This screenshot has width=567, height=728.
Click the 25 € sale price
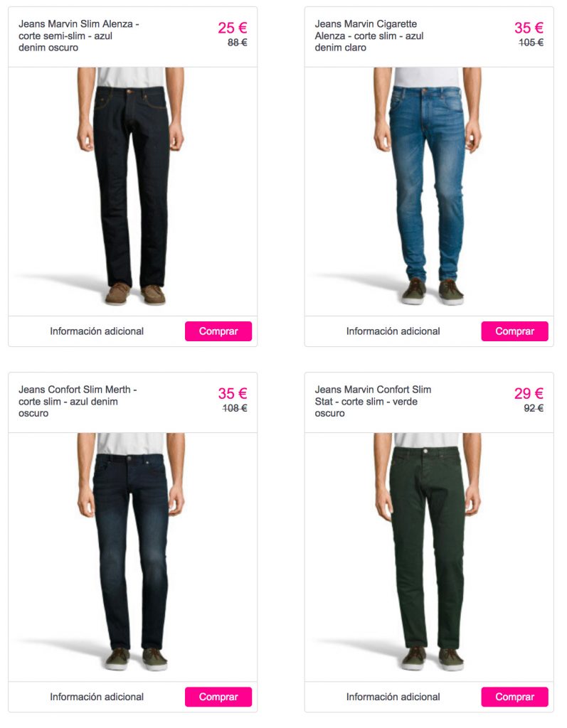(x=233, y=28)
